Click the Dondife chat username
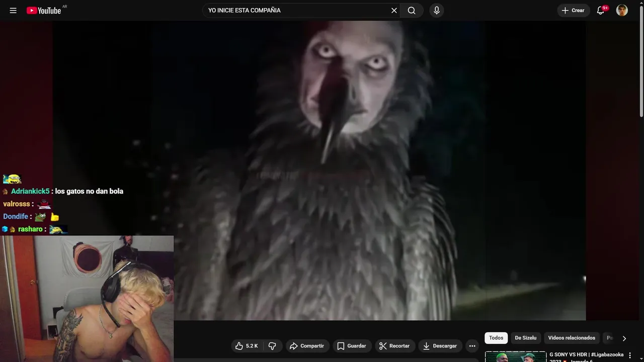Viewport: 644px width, 362px height. click(16, 216)
